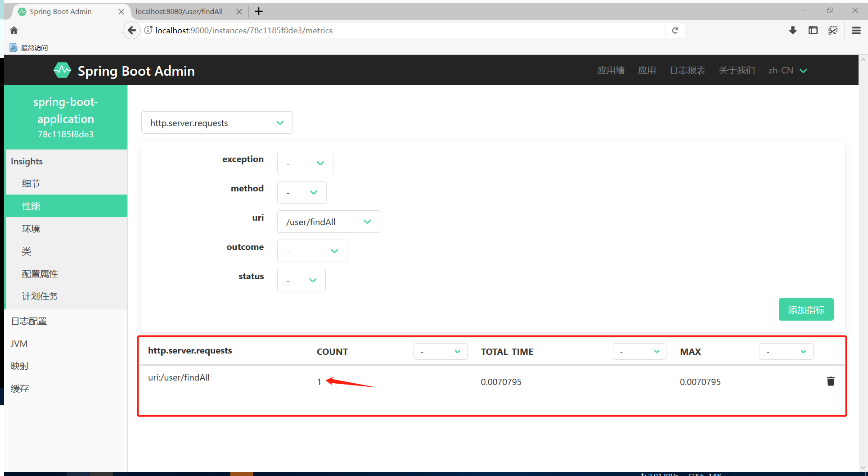The width and height of the screenshot is (868, 476).
Task: Open the TOTAL_TIME statistic dropdown
Action: [639, 351]
